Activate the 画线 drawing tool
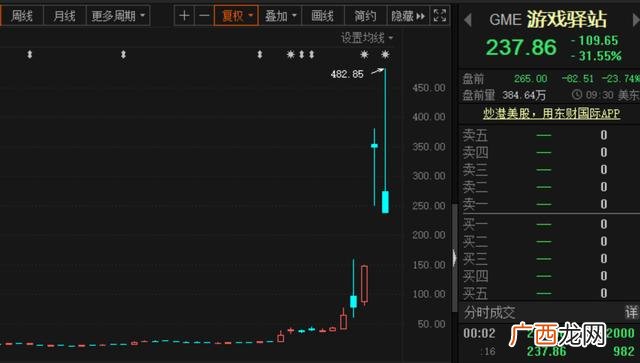The image size is (640, 363). click(x=322, y=16)
